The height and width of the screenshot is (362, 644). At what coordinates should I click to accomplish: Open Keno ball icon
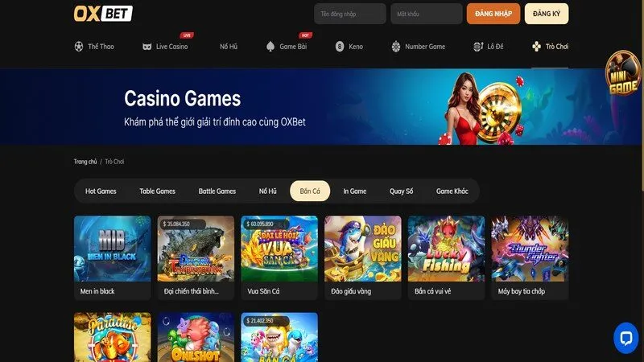[339, 47]
